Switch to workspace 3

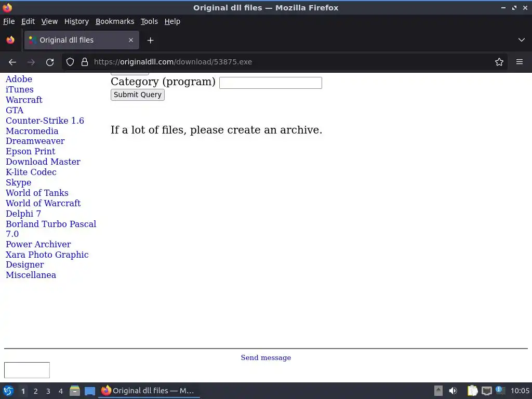click(x=48, y=391)
